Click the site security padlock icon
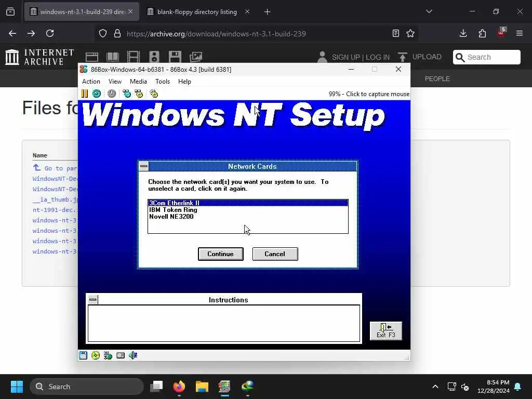This screenshot has height=399, width=532. tap(117, 33)
